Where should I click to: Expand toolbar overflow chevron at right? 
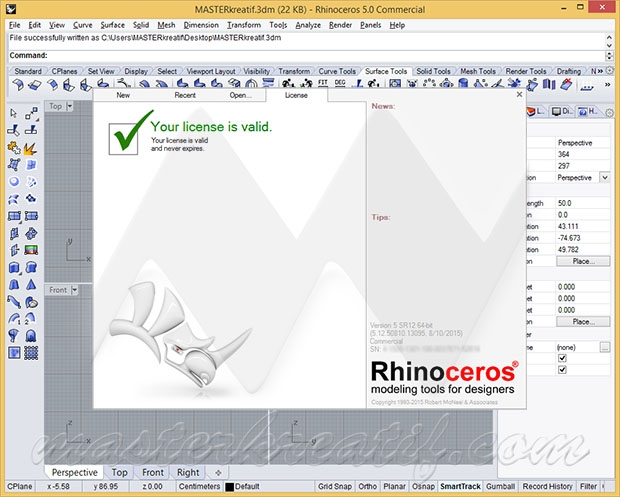[x=607, y=85]
